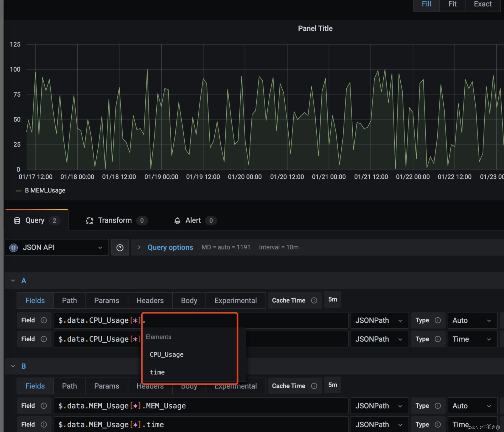Click the bell icon on the Alert tab

coord(177,220)
